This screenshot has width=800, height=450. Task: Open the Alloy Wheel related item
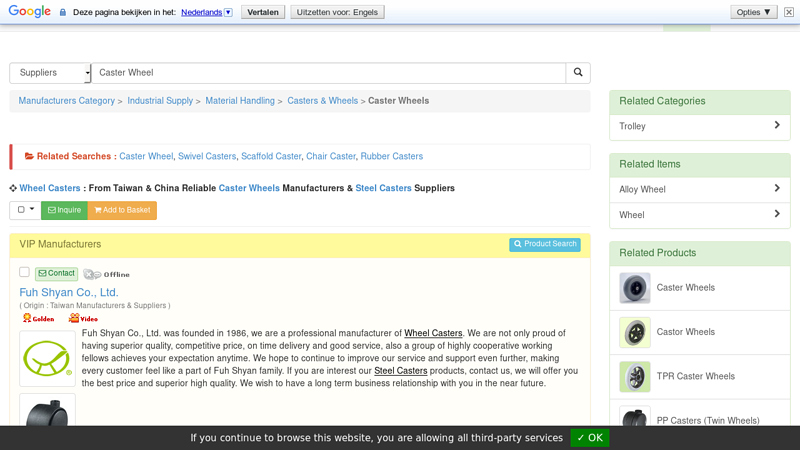point(699,189)
